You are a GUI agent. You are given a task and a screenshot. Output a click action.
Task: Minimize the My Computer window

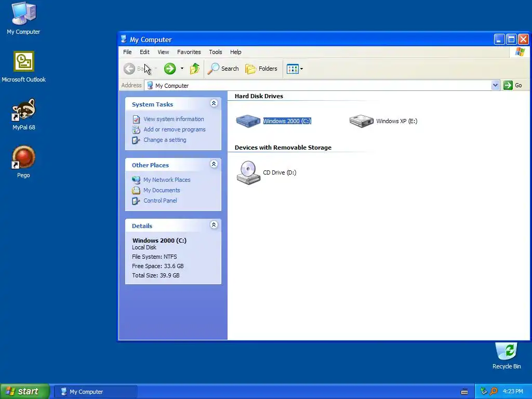(x=499, y=39)
